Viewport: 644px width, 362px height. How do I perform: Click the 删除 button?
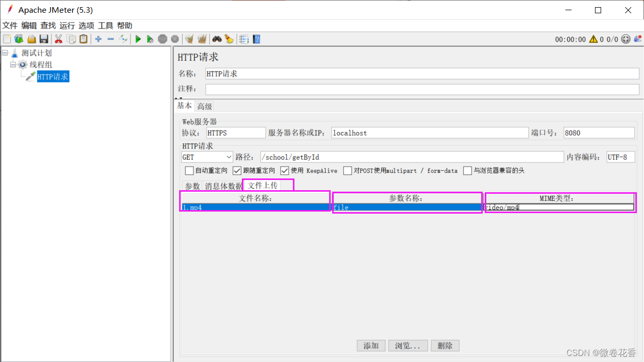[445, 346]
